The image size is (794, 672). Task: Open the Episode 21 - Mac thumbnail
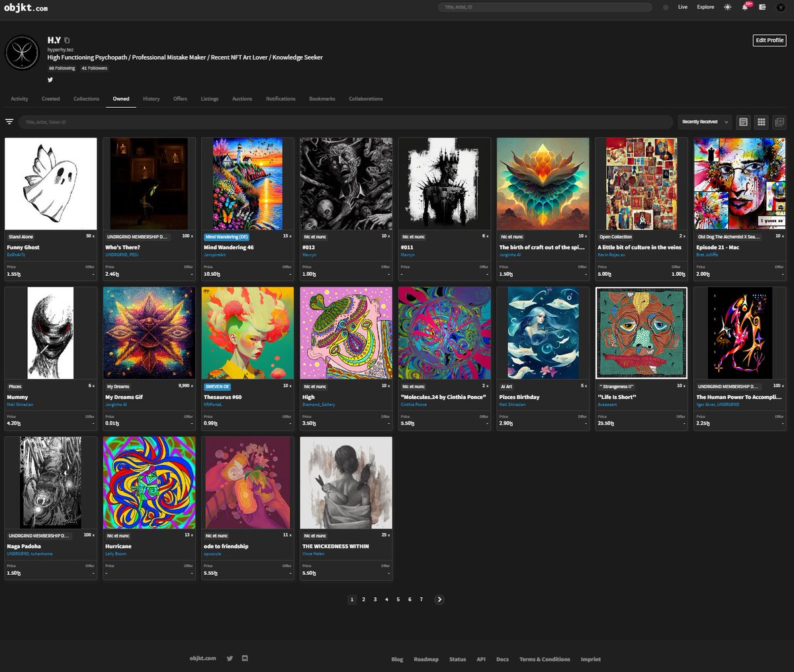point(740,184)
